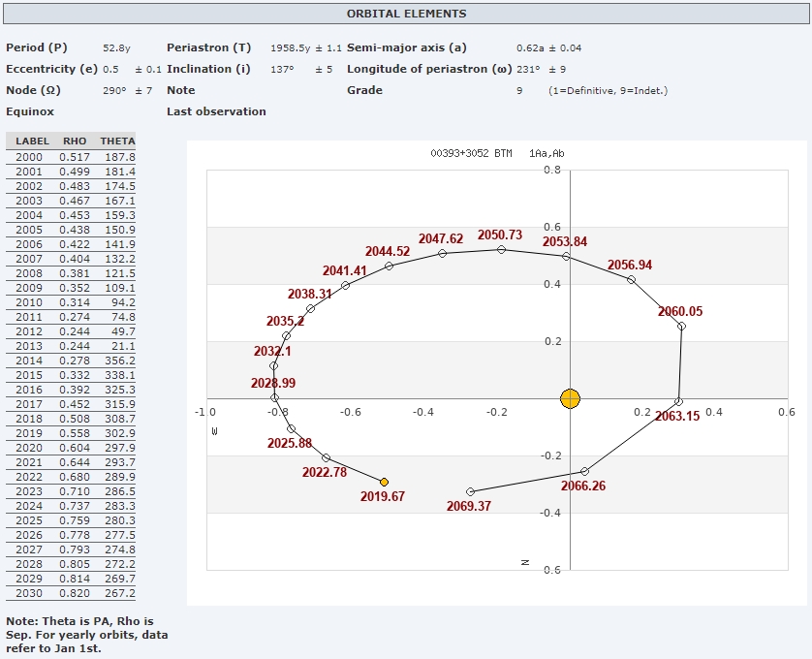Select the 2022.78 orbit data point
Screen dimensions: 812x659
tap(326, 457)
